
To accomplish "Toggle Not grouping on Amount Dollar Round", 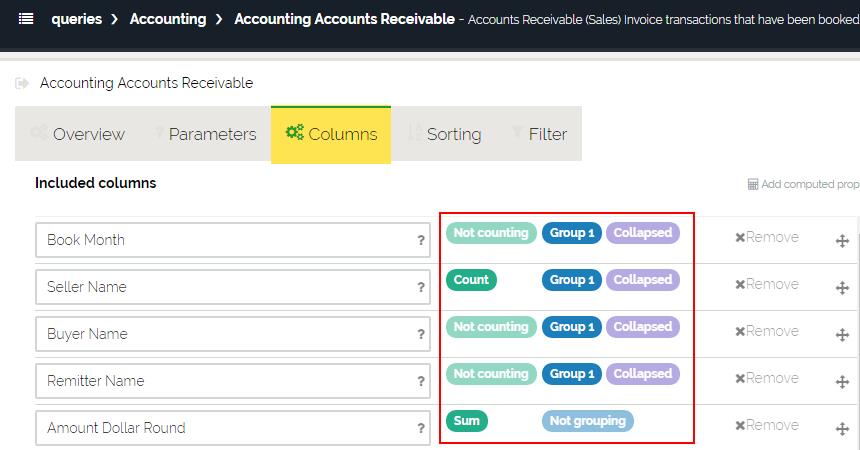I will tap(588, 421).
